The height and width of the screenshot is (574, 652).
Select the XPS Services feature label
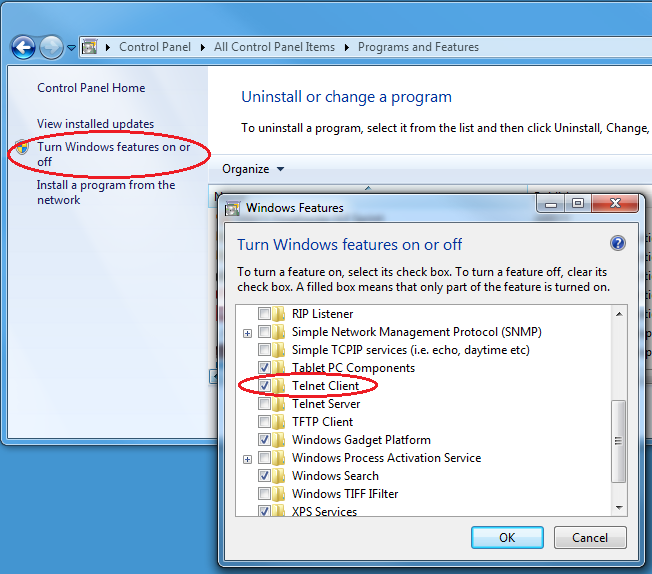324,511
